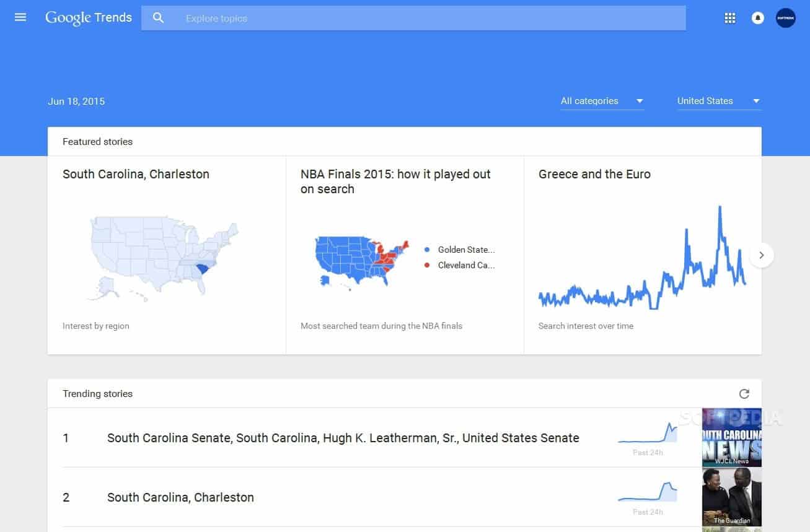Click the South Carolina interest-by-region map

coord(164,258)
